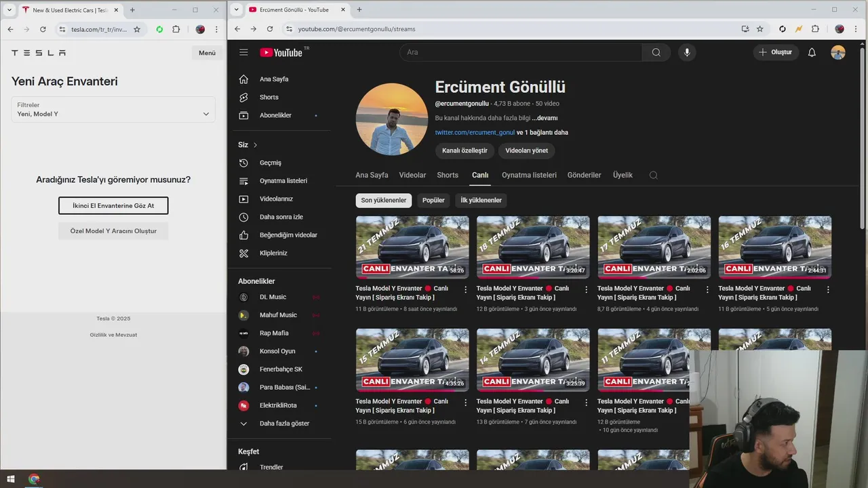Viewport: 868px width, 488px height.
Task: Click the YouTube logo
Action: 281,52
